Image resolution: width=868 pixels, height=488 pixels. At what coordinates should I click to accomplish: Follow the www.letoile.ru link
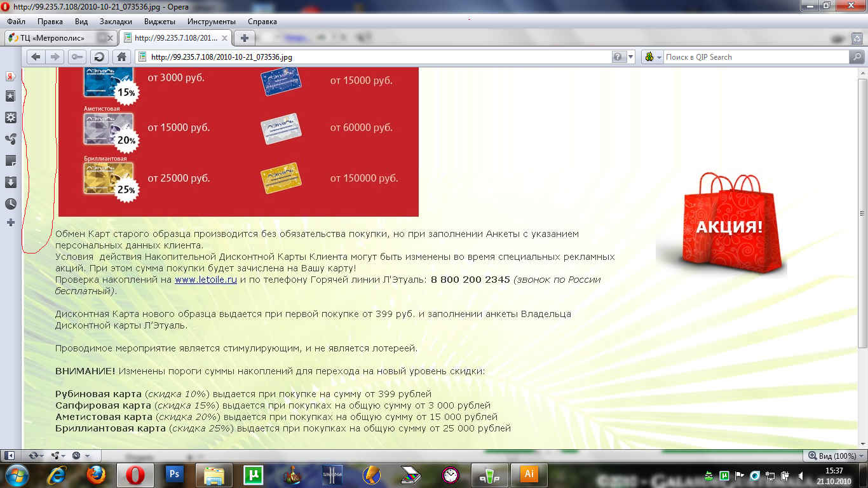206,280
